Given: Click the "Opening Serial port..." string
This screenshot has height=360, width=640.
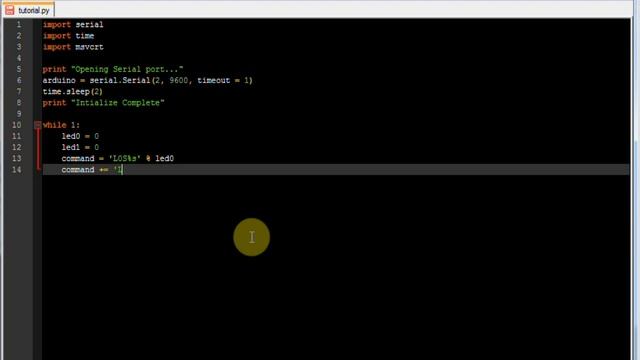Looking at the screenshot, I should pyautogui.click(x=127, y=69).
